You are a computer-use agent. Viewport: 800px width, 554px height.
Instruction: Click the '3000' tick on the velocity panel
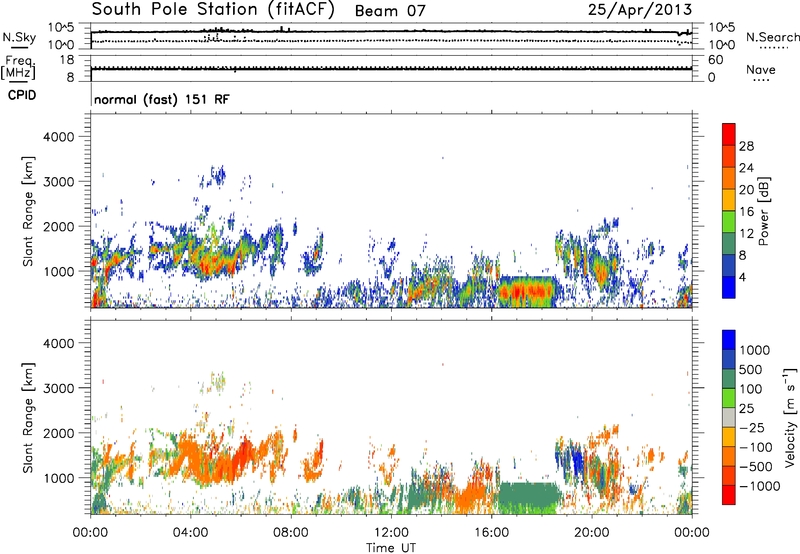click(59, 388)
